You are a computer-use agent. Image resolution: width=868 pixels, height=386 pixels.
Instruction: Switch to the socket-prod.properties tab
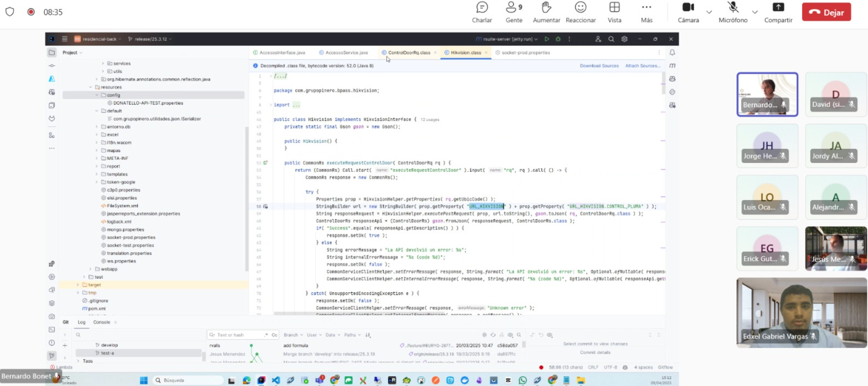pyautogui.click(x=523, y=52)
